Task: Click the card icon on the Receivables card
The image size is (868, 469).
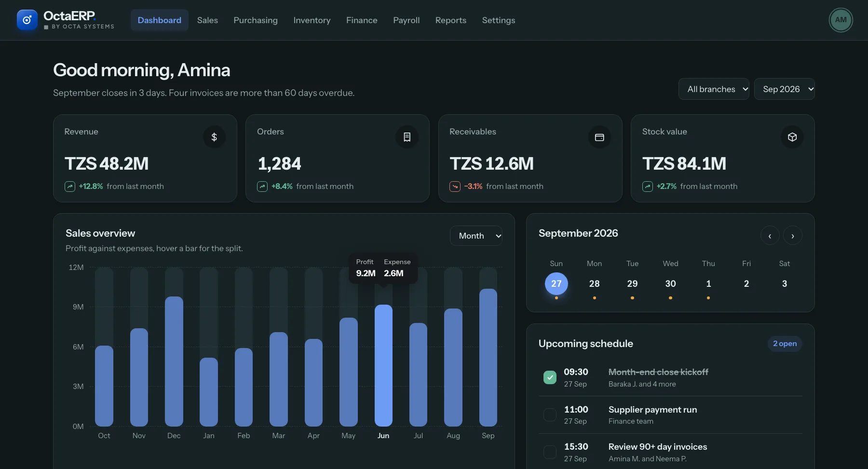Action: point(599,137)
